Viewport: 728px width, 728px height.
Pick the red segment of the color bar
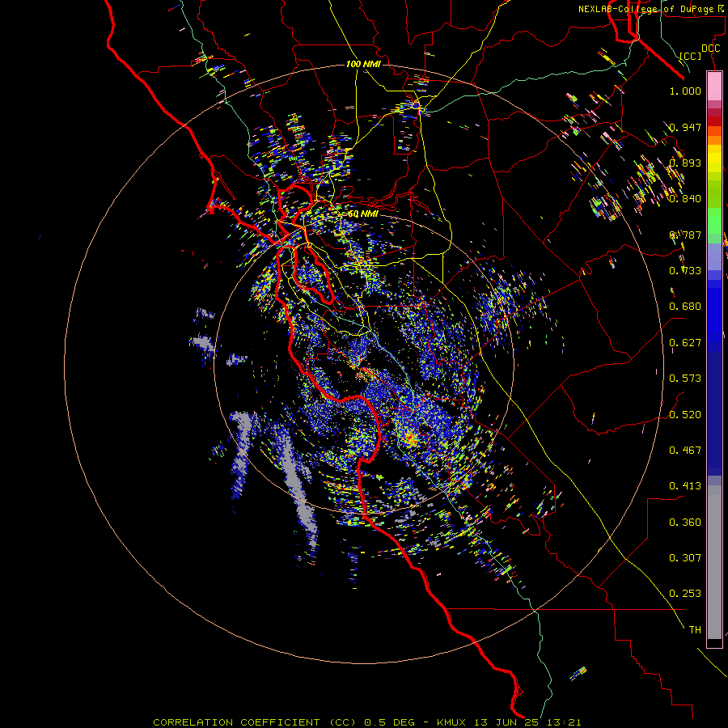[x=714, y=121]
